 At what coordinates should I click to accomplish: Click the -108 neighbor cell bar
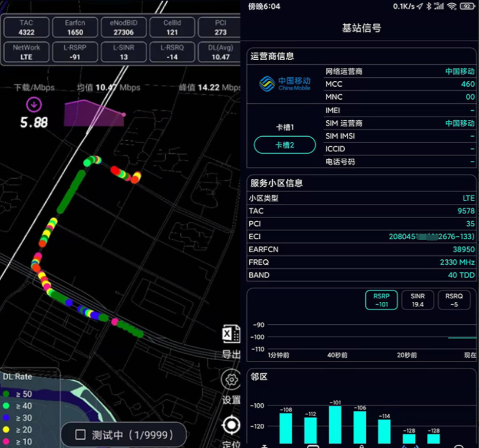[286, 428]
